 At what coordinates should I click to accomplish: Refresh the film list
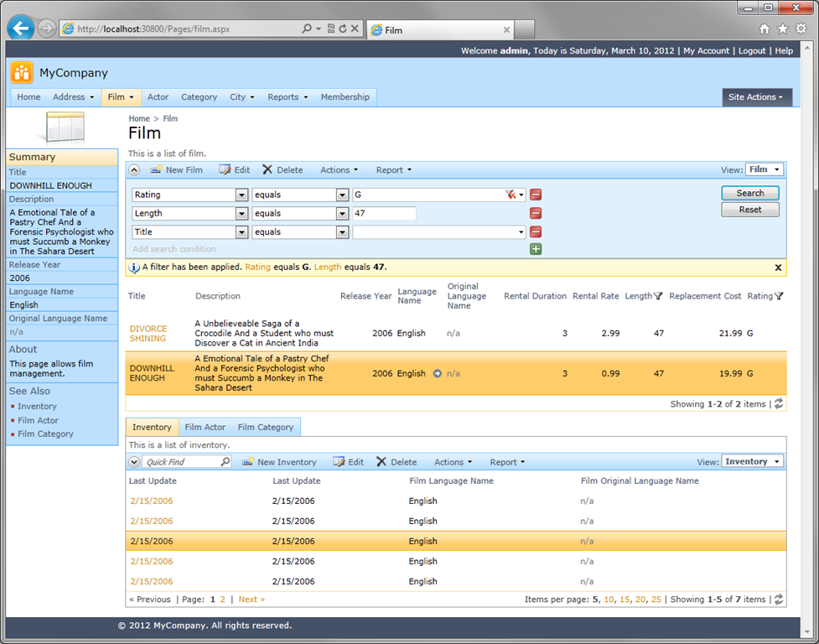pos(779,403)
